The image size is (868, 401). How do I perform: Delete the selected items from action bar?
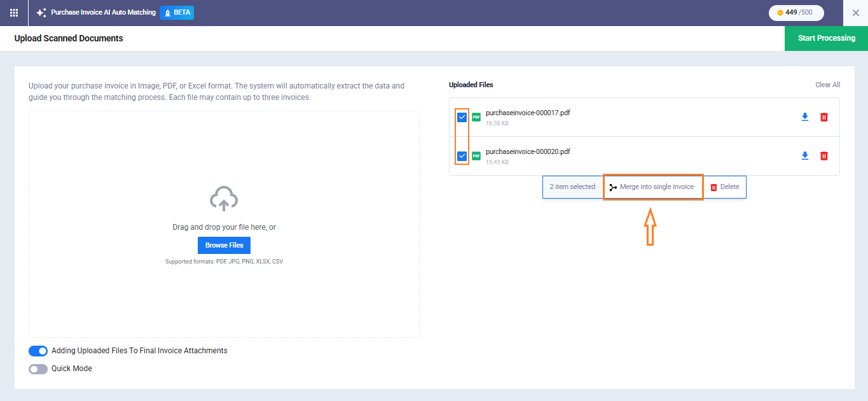click(724, 187)
